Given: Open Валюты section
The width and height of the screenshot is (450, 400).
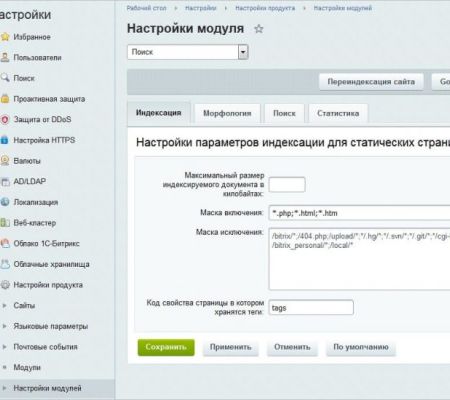Looking at the screenshot, I should point(27,161).
